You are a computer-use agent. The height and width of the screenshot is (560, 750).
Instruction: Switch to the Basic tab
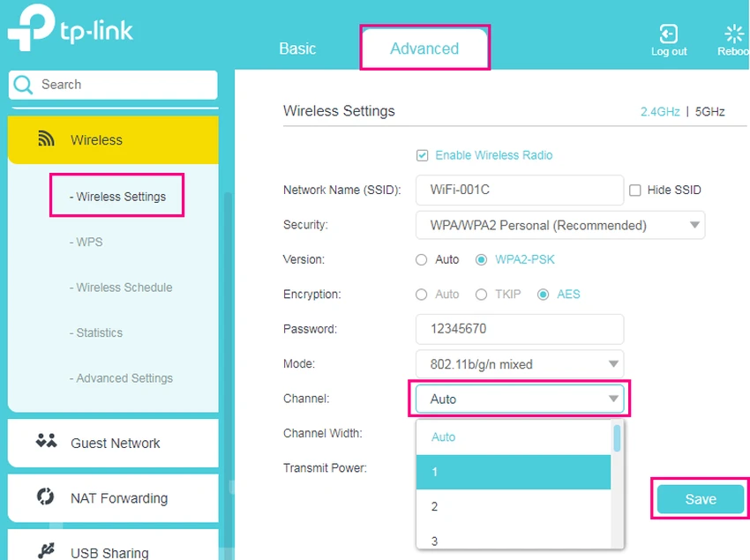click(297, 49)
